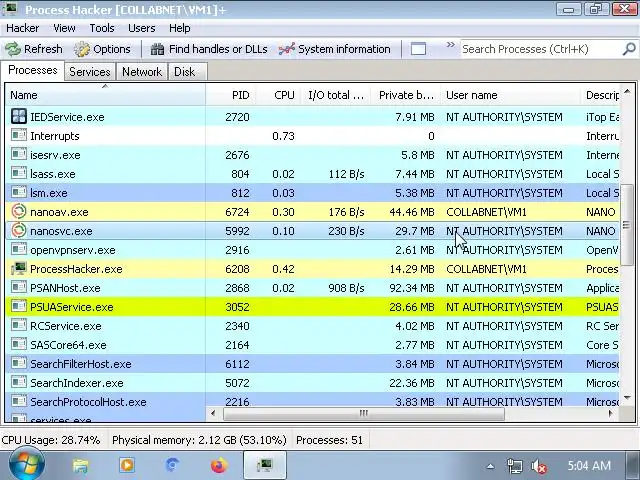
Task: Click the lsass.exe process icon
Action: click(19, 173)
